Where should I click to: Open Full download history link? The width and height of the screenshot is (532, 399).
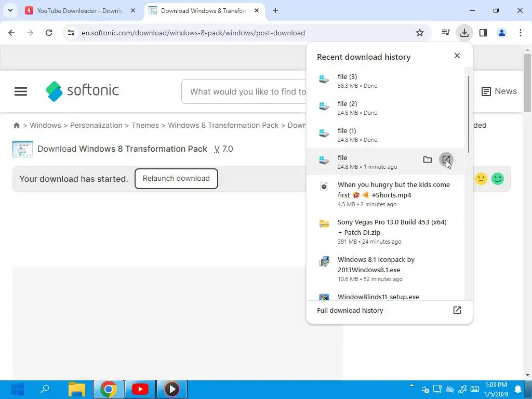click(350, 310)
